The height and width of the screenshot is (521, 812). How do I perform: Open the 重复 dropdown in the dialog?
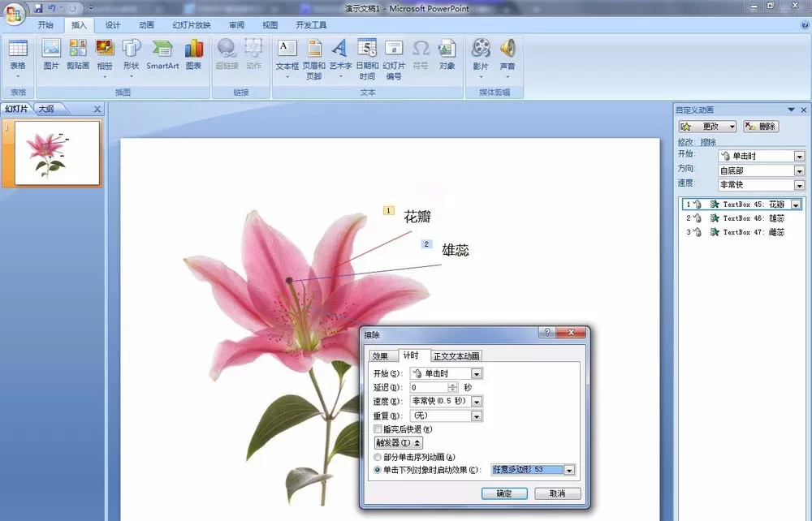[x=477, y=416]
